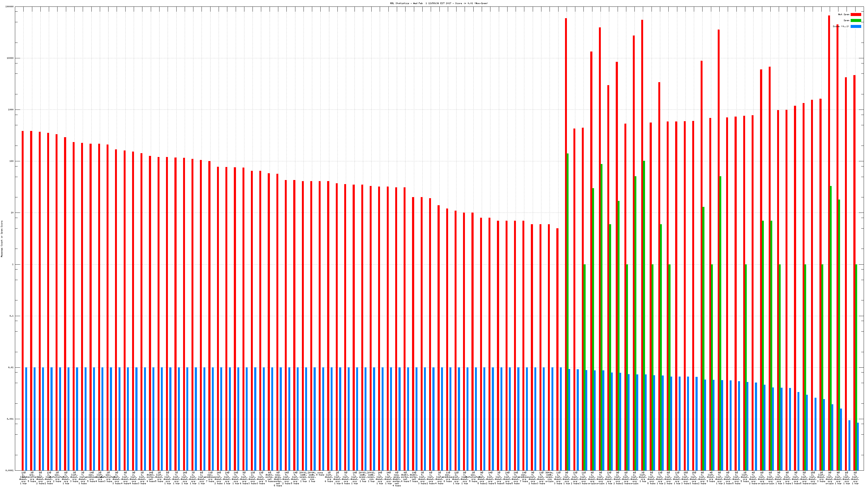Click the 0.0001 y-axis tick label
Screen dimensions: 868x488
coord(10,470)
